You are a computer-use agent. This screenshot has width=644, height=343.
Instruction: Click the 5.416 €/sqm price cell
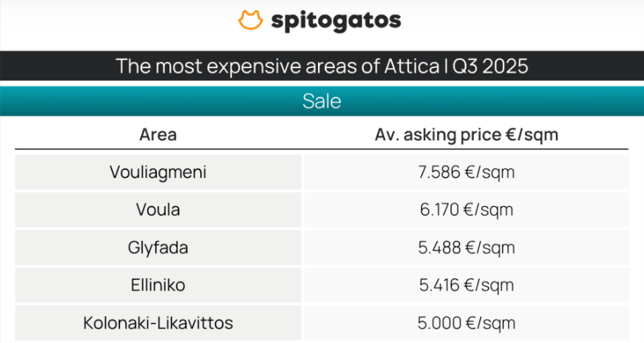(x=466, y=285)
